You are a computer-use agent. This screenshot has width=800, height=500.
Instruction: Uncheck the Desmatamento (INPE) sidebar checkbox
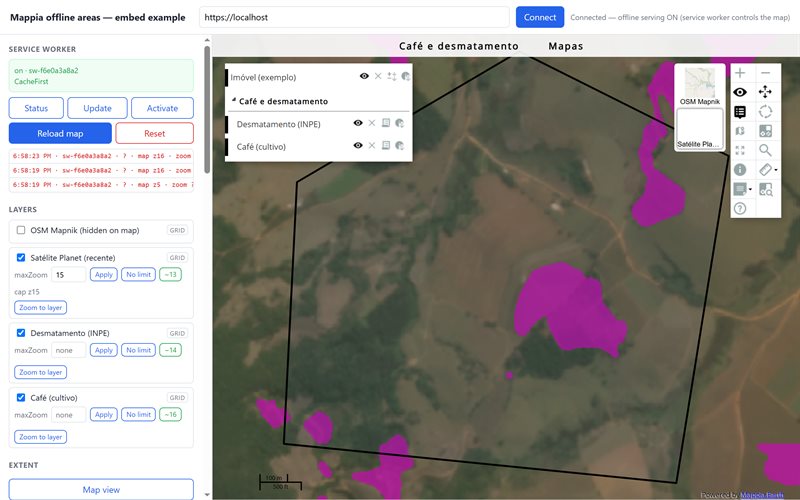(21, 333)
